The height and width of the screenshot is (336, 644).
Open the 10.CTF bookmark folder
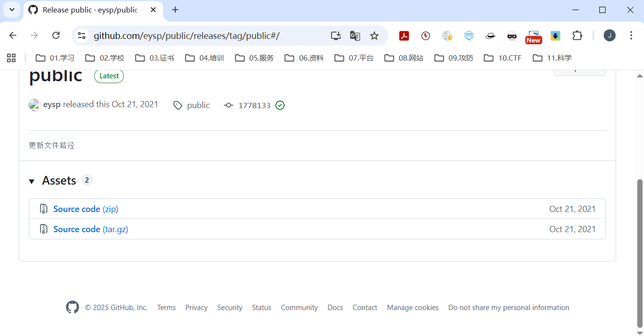502,58
